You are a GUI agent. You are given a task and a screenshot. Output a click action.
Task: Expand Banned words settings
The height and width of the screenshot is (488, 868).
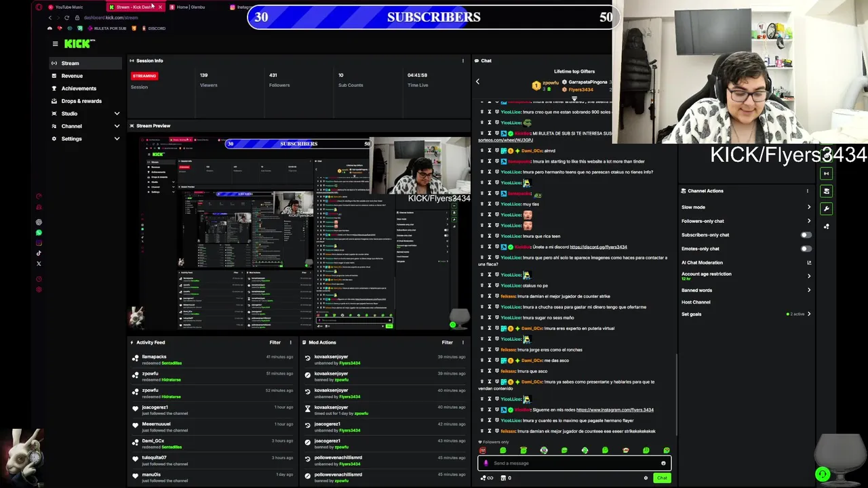[x=809, y=290]
